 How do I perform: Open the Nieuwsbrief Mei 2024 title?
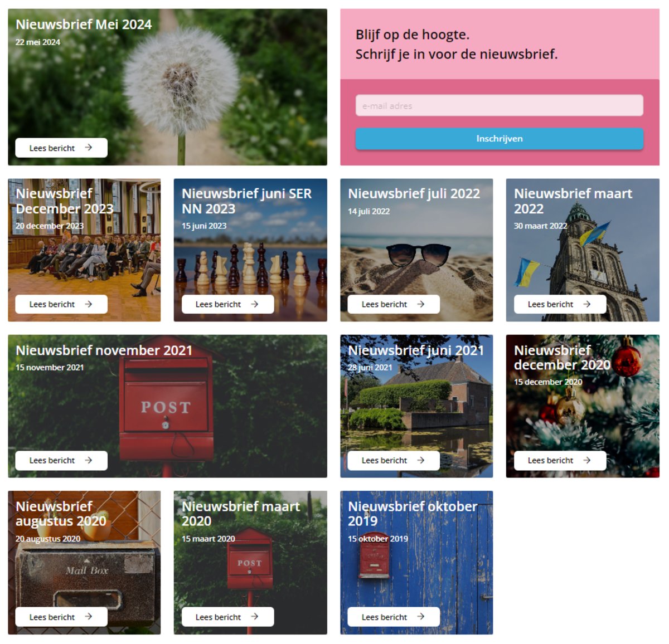pyautogui.click(x=84, y=25)
